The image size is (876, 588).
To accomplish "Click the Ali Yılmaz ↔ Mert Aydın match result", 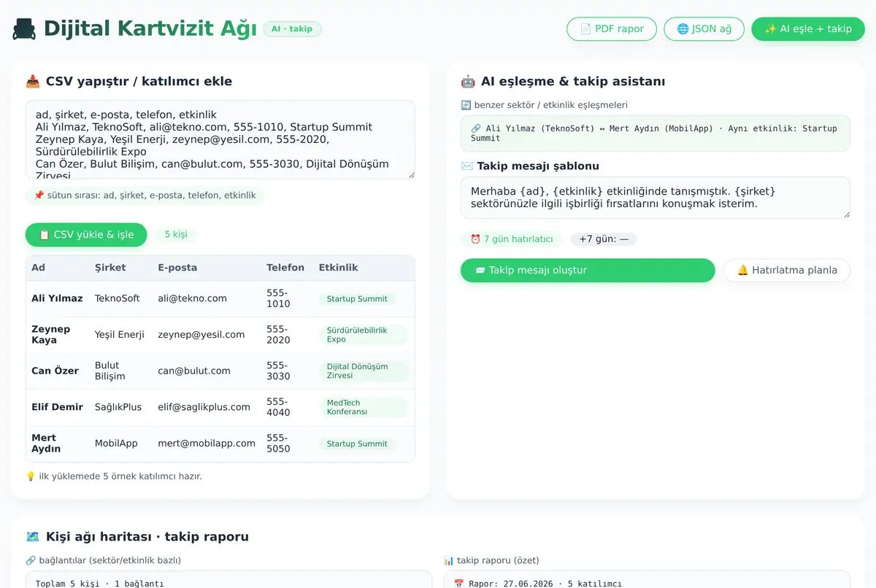I will 656,134.
